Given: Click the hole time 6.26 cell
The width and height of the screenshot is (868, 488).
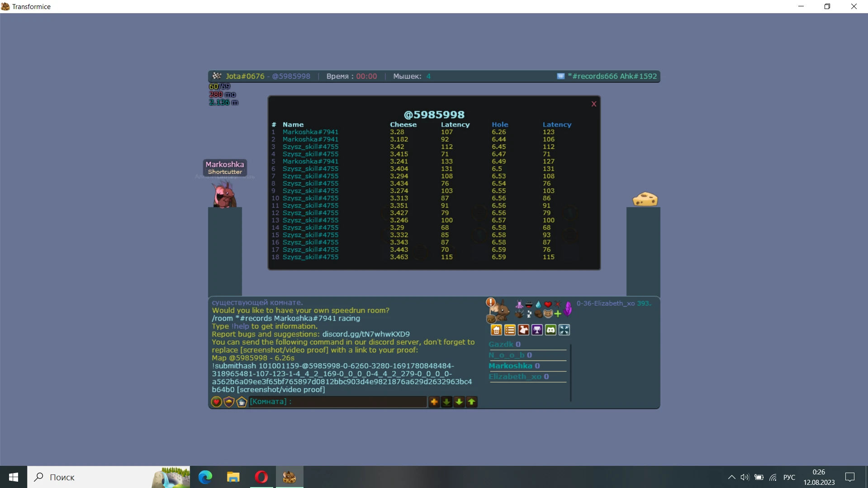Looking at the screenshot, I should pyautogui.click(x=499, y=132).
